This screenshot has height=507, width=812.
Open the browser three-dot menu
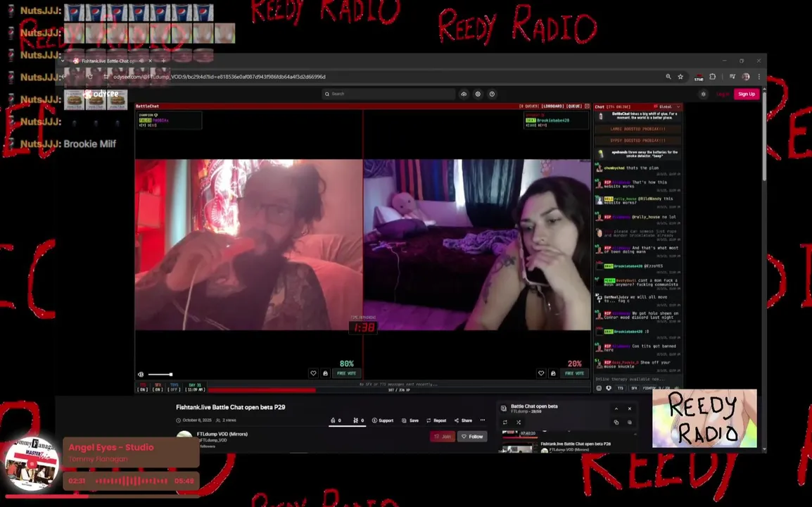click(759, 77)
